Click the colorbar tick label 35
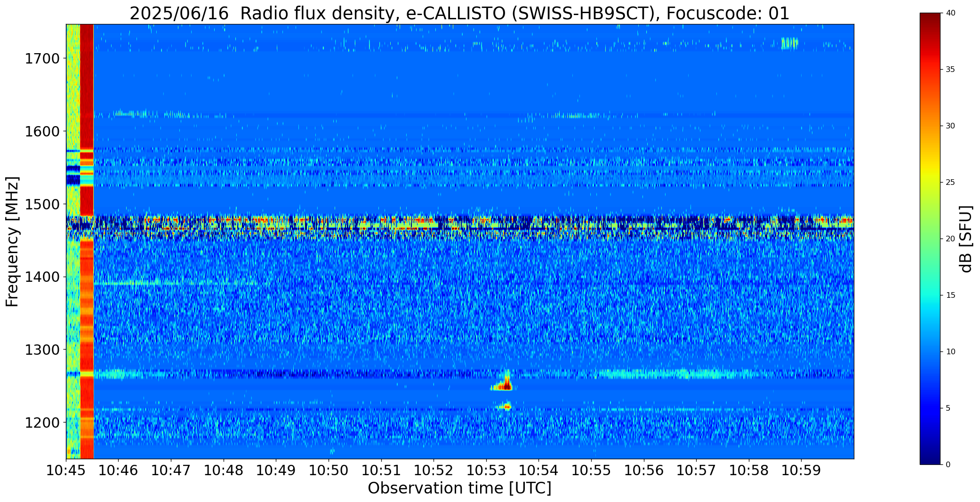 point(950,70)
